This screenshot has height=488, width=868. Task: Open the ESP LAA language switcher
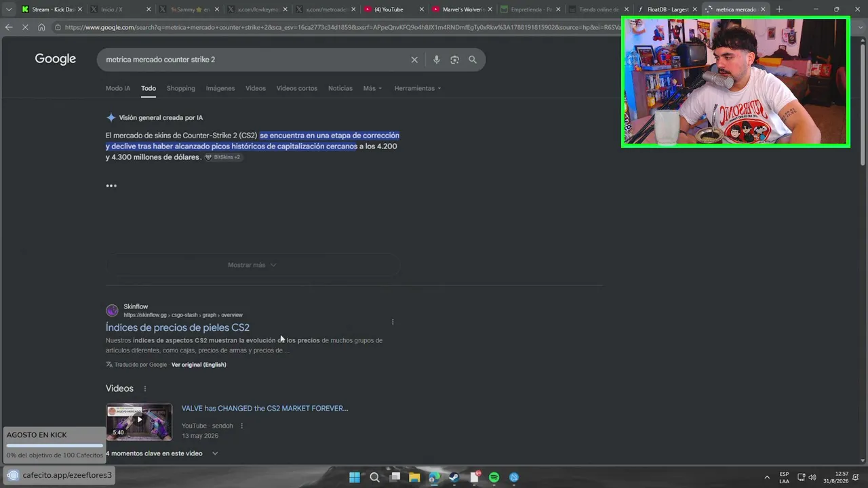pyautogui.click(x=784, y=477)
